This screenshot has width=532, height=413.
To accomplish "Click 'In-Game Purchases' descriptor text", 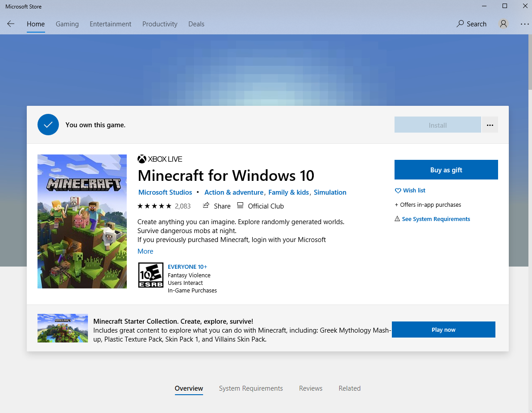I will point(192,291).
